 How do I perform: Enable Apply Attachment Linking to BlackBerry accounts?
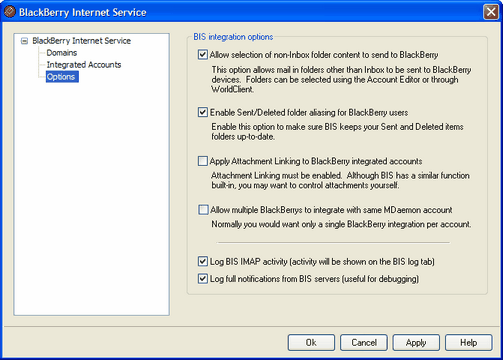[x=203, y=161]
